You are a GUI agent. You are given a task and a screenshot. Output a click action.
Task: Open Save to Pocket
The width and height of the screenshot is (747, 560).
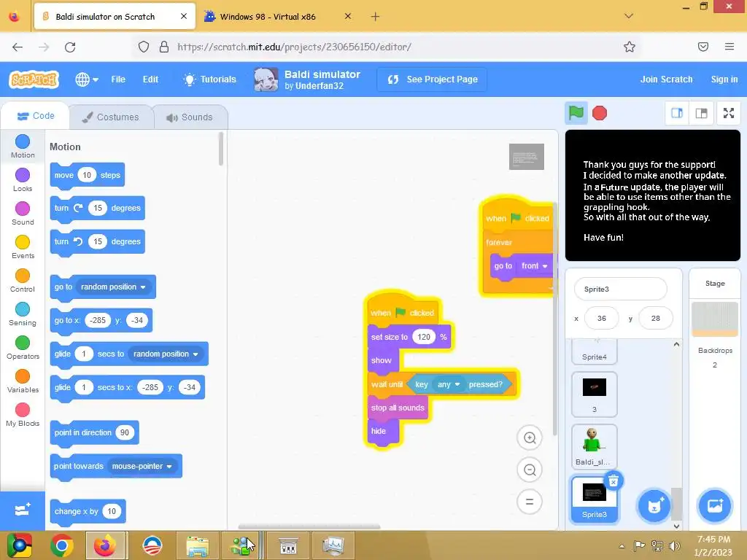703,47
